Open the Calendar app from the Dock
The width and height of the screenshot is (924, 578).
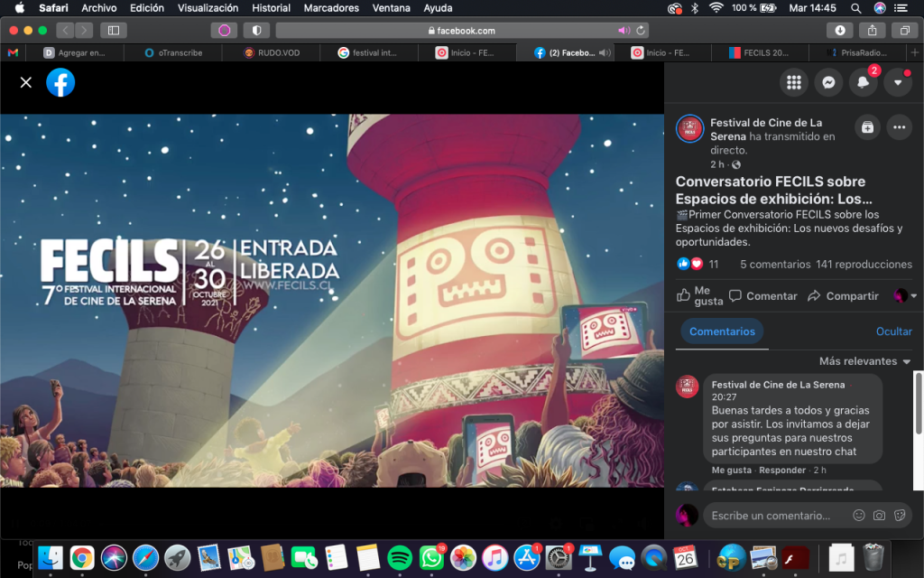(686, 557)
